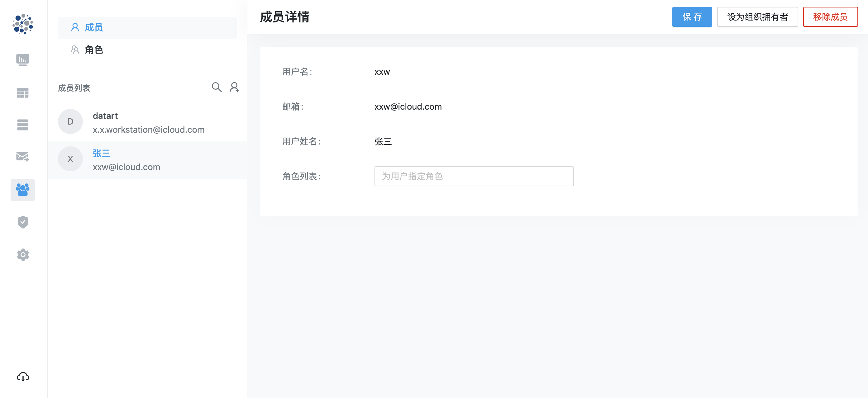Click the 成员详情 page title

click(284, 17)
